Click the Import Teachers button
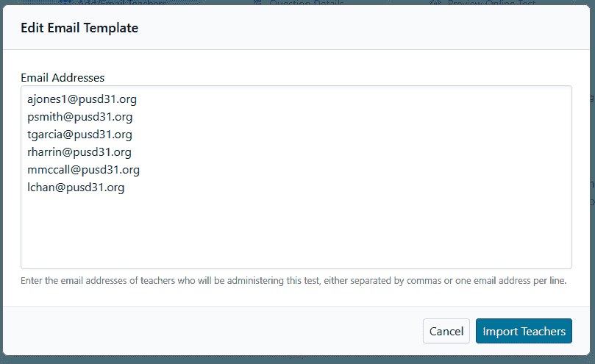 pos(524,331)
